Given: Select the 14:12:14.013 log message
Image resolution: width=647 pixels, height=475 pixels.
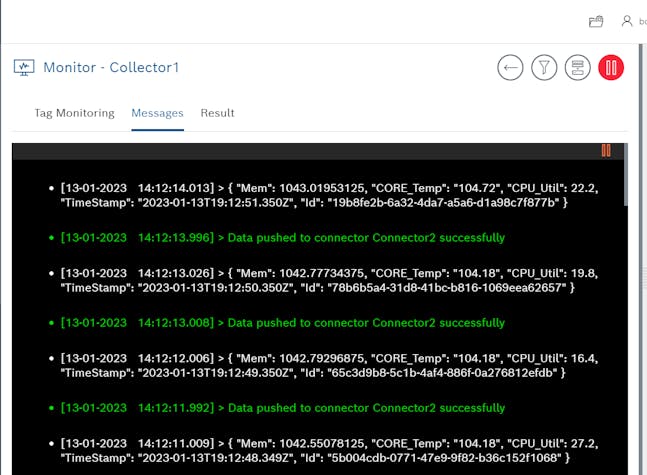Looking at the screenshot, I should pyautogui.click(x=314, y=194).
